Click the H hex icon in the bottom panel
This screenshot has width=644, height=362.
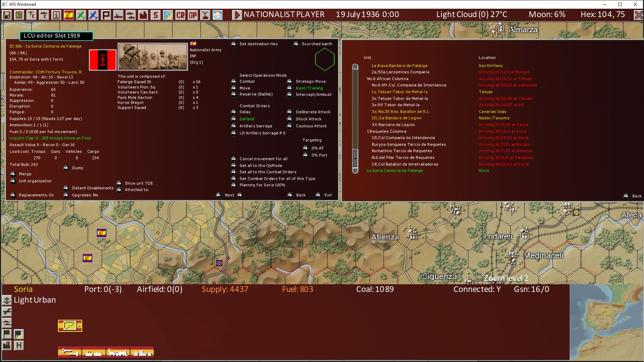point(18,345)
